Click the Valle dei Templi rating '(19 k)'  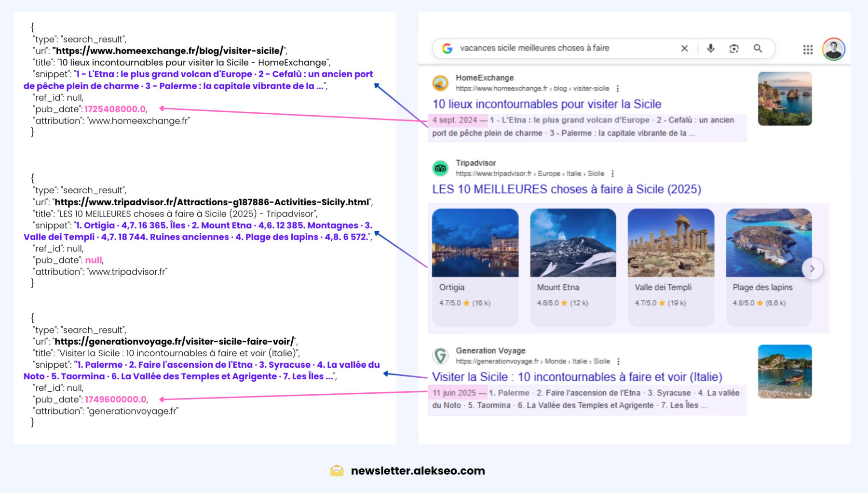pos(677,303)
